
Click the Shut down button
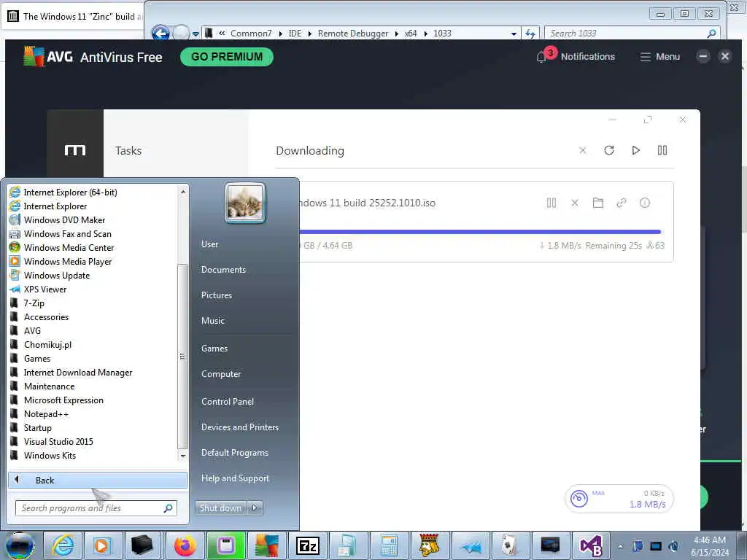[x=220, y=508]
